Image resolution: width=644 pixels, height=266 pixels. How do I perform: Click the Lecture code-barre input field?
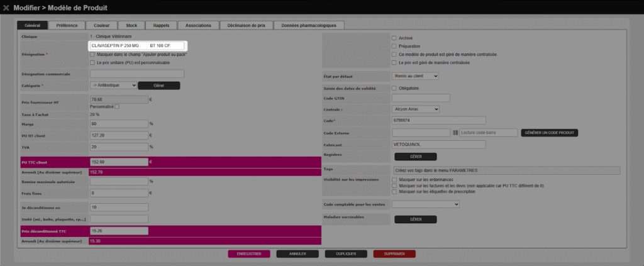[488, 133]
